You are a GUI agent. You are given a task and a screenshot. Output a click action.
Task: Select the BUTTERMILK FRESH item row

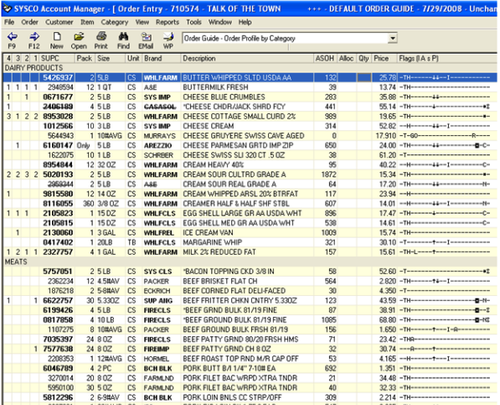pos(250,87)
